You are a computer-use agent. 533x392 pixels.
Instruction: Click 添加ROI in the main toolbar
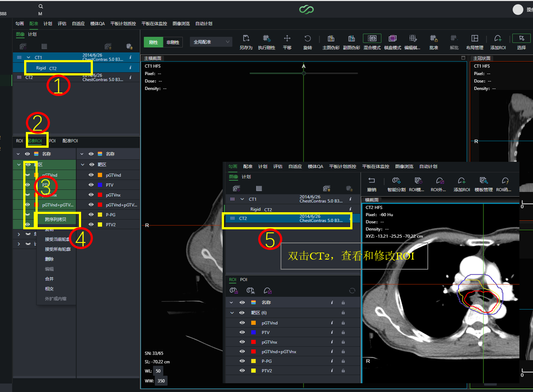click(x=498, y=39)
